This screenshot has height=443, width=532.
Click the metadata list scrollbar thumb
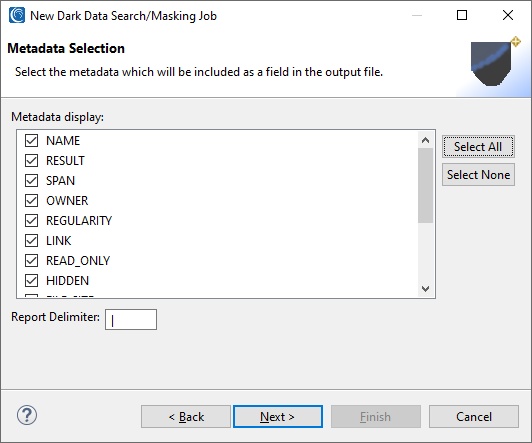[x=425, y=186]
